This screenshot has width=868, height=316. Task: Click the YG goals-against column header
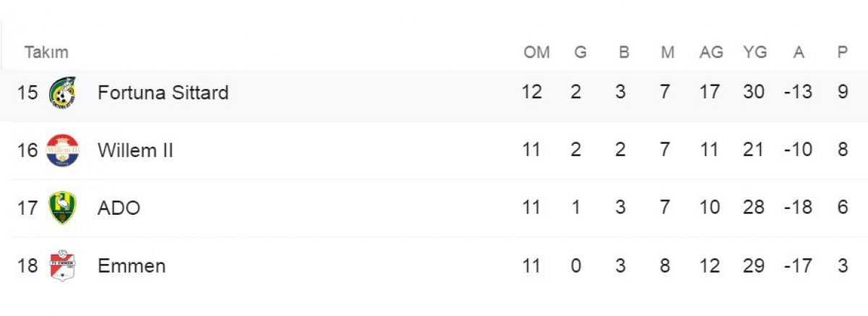(754, 52)
